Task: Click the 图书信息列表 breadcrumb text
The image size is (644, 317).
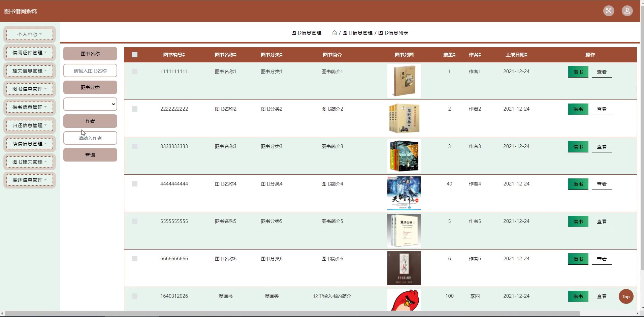Action: click(393, 33)
